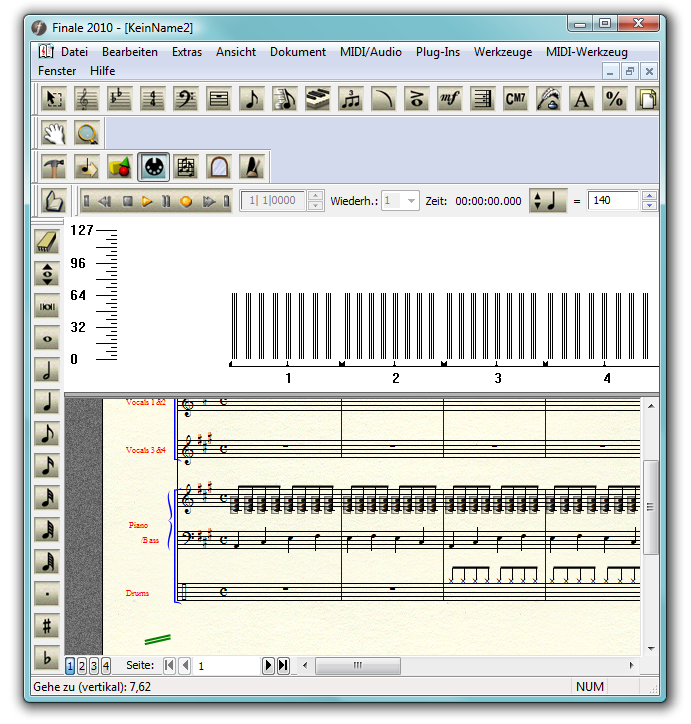The height and width of the screenshot is (724, 691).
Task: Select the Ossia arch-shaped tool
Action: click(x=219, y=167)
